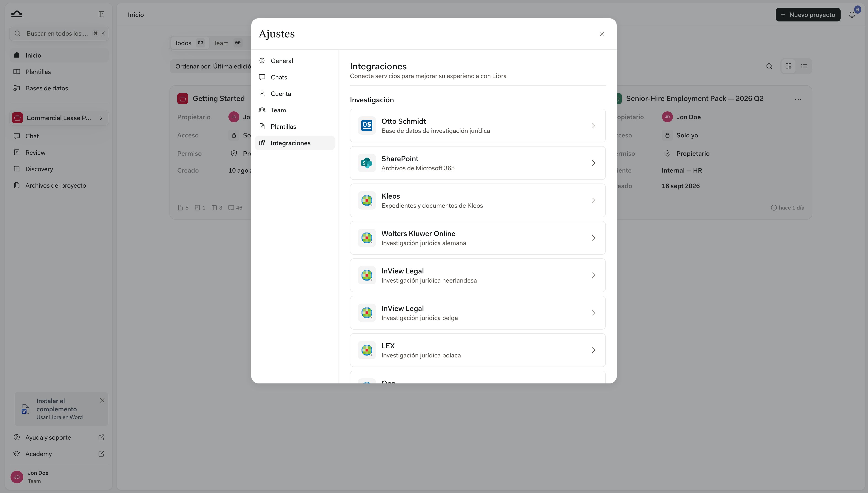Open the InView Legal belga integration card
The height and width of the screenshot is (493, 868).
click(x=477, y=313)
